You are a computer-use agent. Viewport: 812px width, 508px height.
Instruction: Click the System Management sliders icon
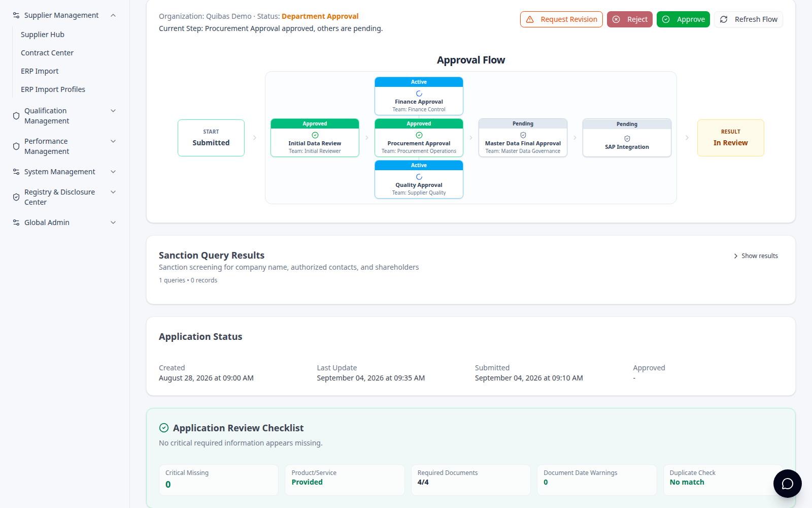coord(16,172)
